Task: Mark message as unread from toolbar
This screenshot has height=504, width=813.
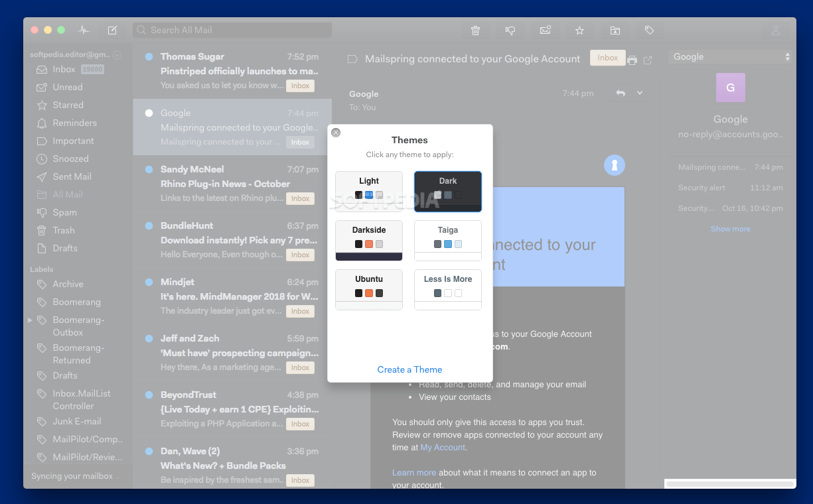Action: tap(546, 31)
